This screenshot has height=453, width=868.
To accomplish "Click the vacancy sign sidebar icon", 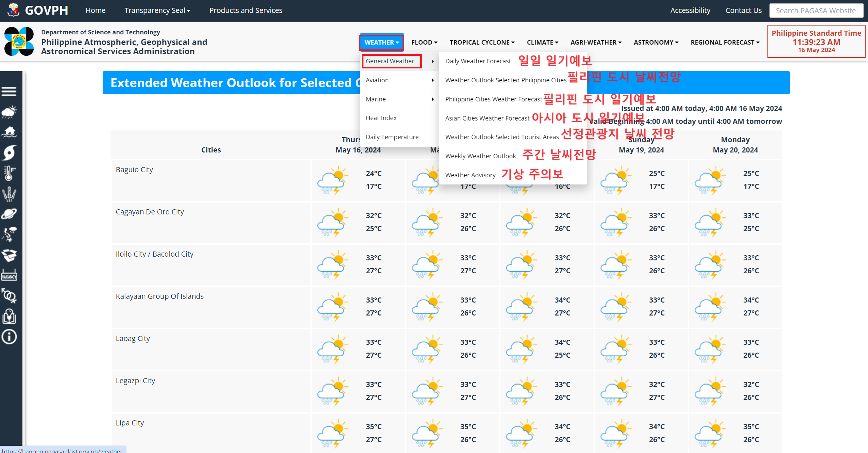I will point(9,275).
